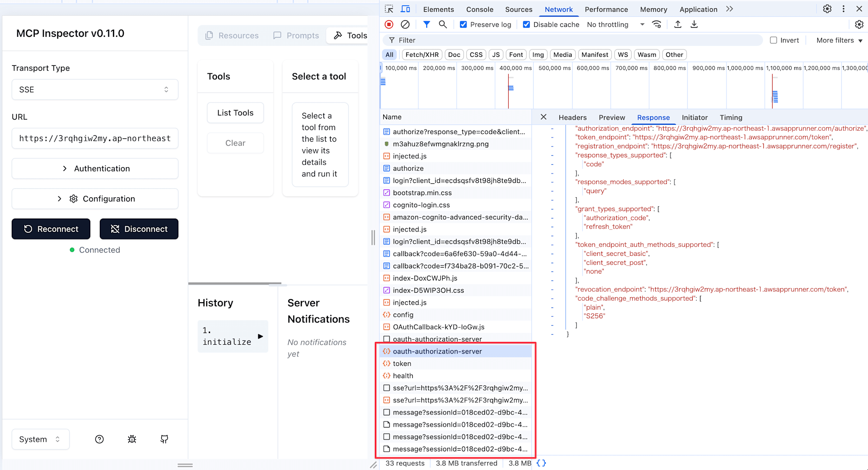Open the More filters dropdown

tap(839, 40)
